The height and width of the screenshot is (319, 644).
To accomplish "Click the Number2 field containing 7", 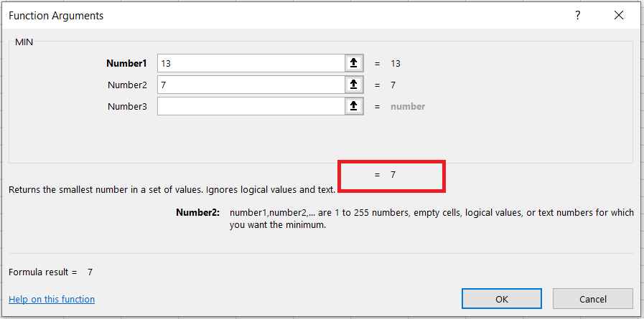I will pyautogui.click(x=251, y=85).
